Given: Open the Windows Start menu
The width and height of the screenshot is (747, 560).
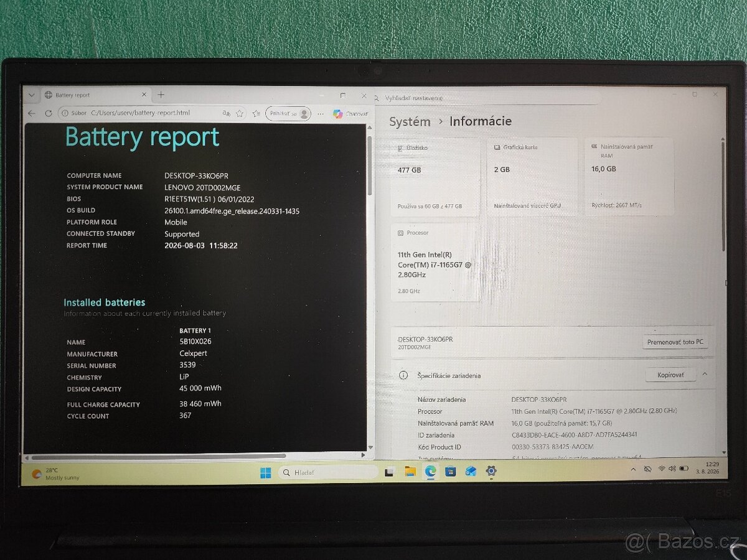Looking at the screenshot, I should (x=266, y=472).
